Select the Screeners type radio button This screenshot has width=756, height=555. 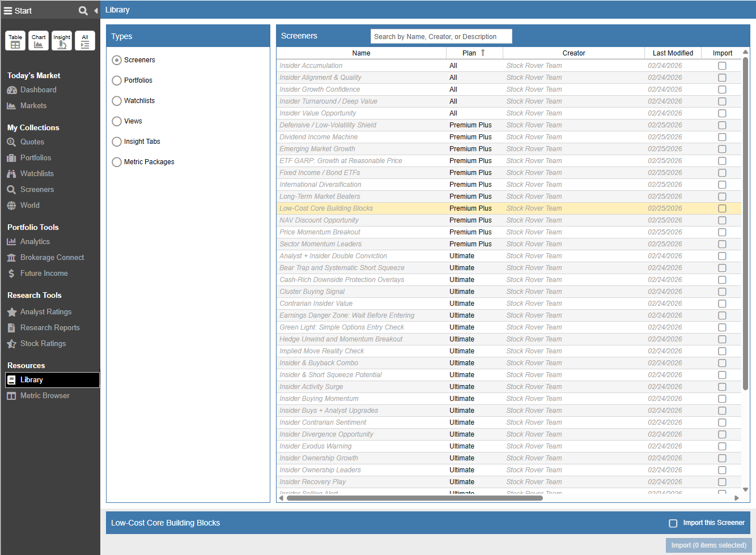117,60
